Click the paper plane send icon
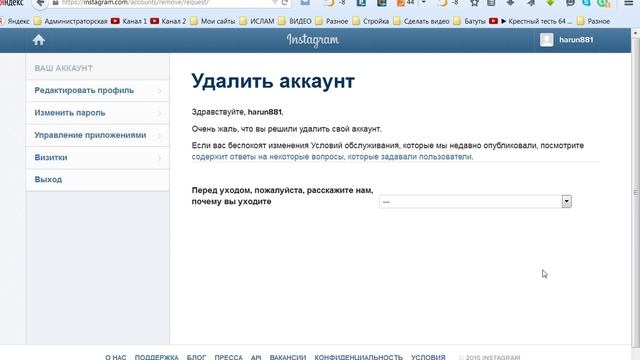 point(531,3)
